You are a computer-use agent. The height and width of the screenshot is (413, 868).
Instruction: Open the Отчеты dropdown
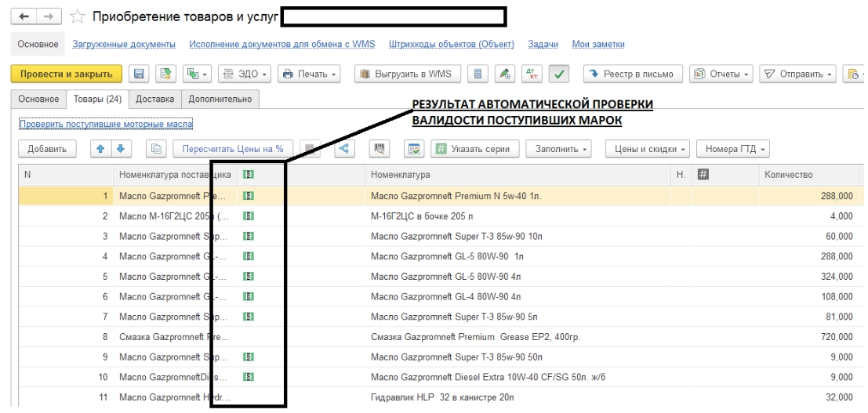coord(722,74)
